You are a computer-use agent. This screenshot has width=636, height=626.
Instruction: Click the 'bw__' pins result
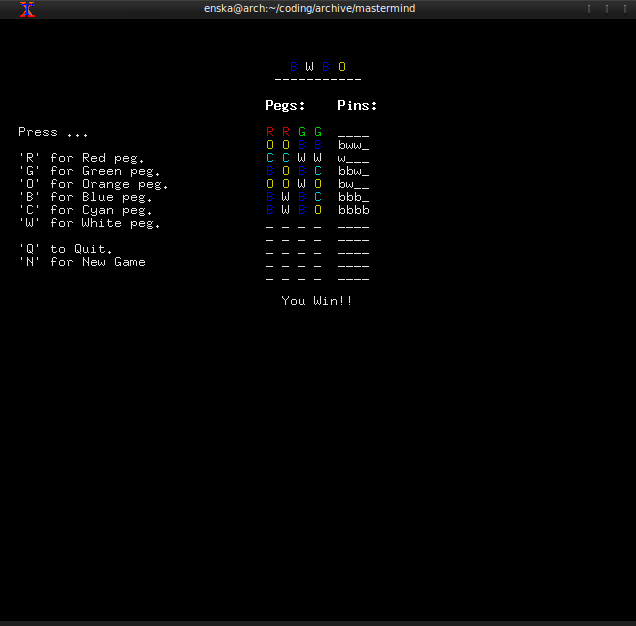coord(354,184)
